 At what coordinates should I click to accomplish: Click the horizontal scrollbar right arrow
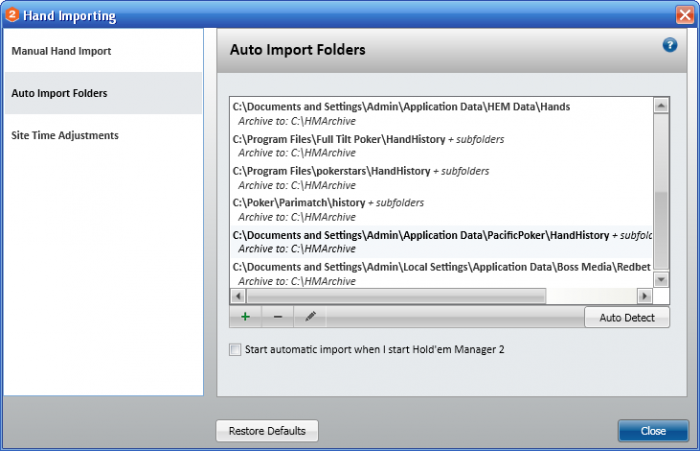tap(645, 296)
